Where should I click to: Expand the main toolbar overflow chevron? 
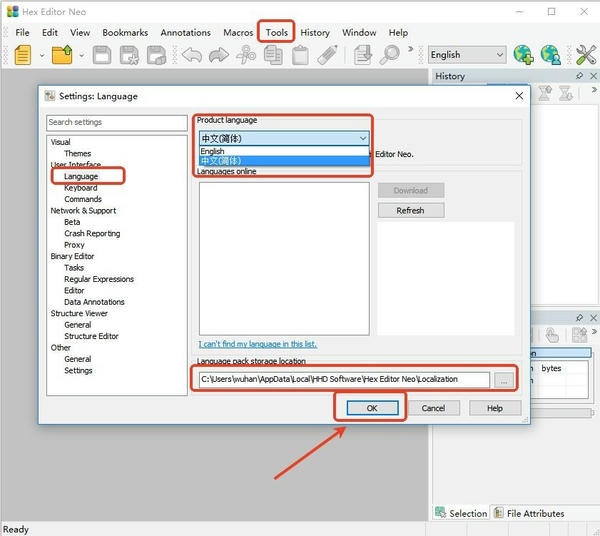coord(411,49)
